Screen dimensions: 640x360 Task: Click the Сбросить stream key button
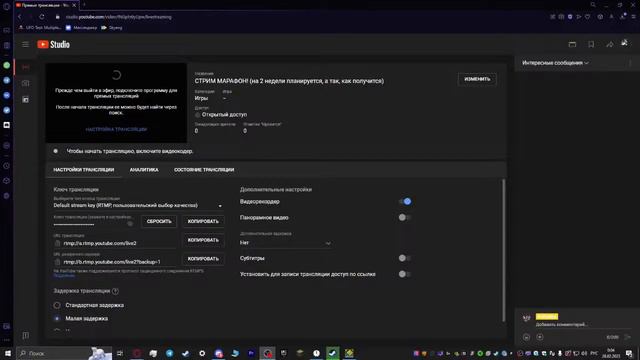click(x=159, y=221)
